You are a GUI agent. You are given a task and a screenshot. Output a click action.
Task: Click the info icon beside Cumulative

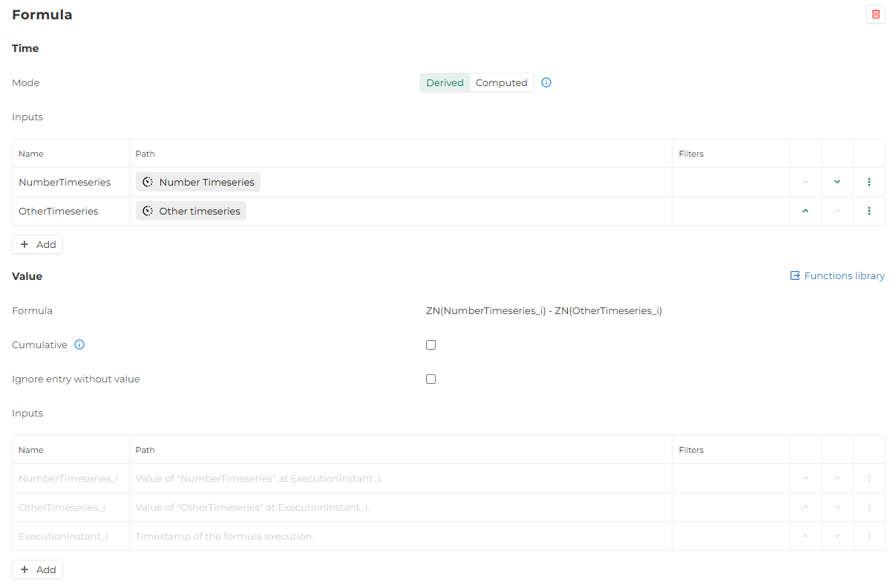[x=79, y=344]
